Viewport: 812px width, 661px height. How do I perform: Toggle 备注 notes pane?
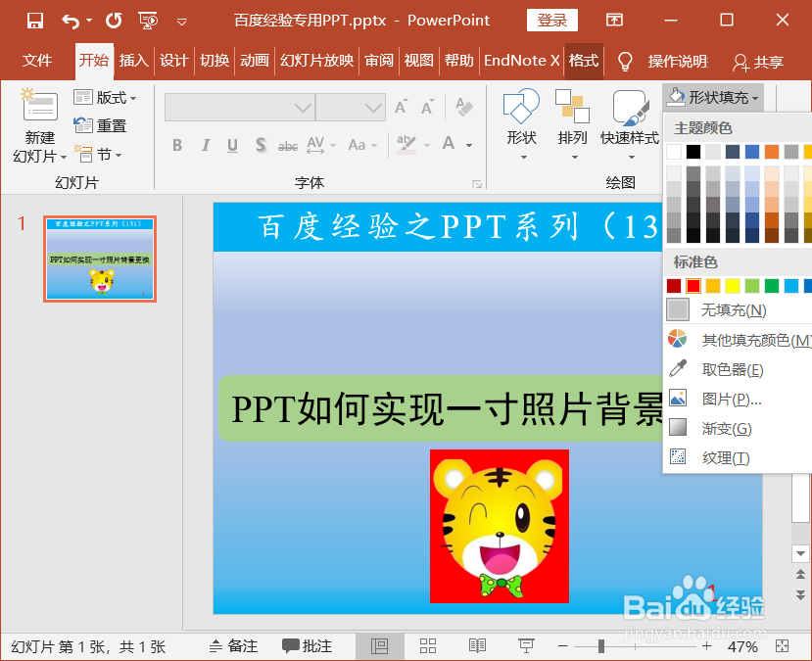click(233, 646)
